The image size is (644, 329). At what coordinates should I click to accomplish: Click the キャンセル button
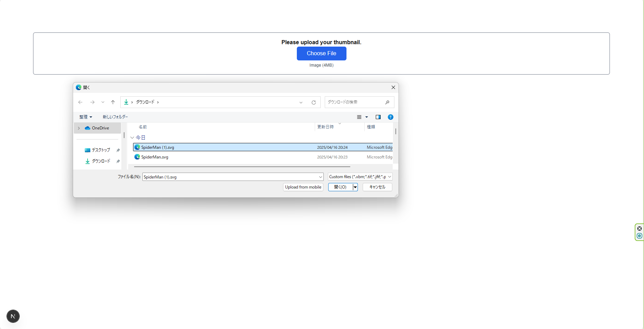click(x=378, y=187)
